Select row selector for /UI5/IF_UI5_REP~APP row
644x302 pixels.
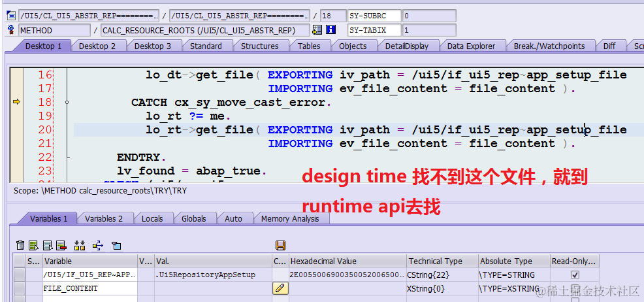click(x=20, y=275)
